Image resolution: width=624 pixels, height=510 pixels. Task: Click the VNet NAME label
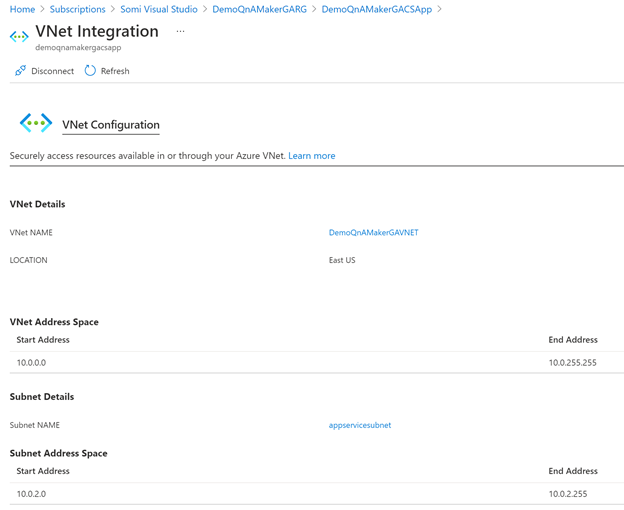[31, 233]
